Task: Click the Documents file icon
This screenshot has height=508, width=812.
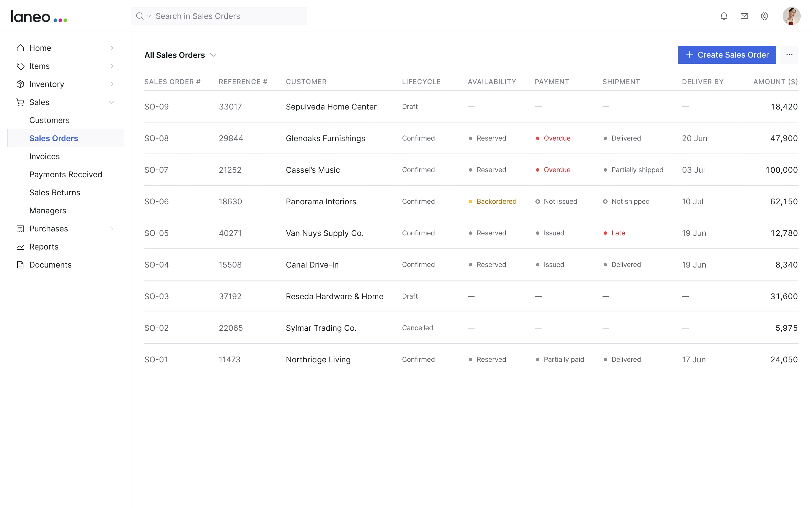Action: tap(21, 265)
